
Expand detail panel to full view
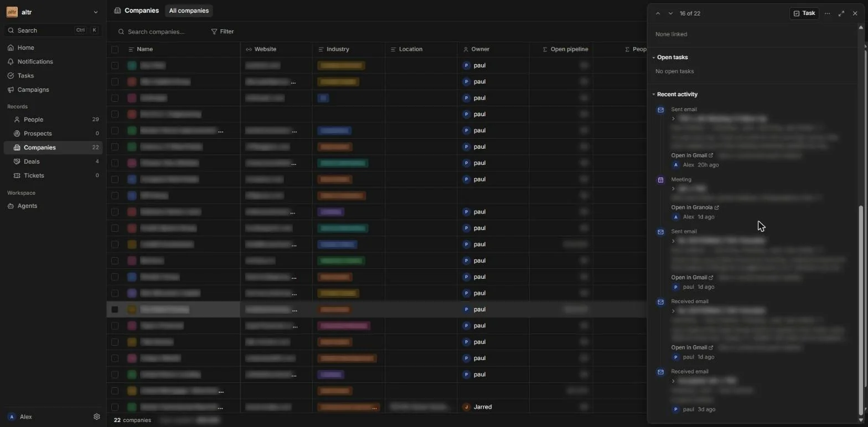(x=841, y=13)
